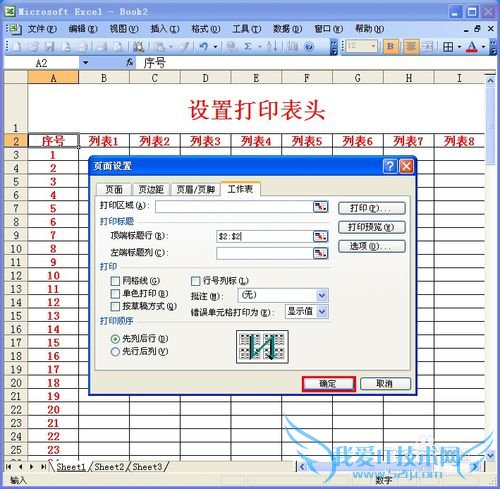The image size is (500, 489).
Task: Click the Merge and Center icon
Action: tap(428, 47)
